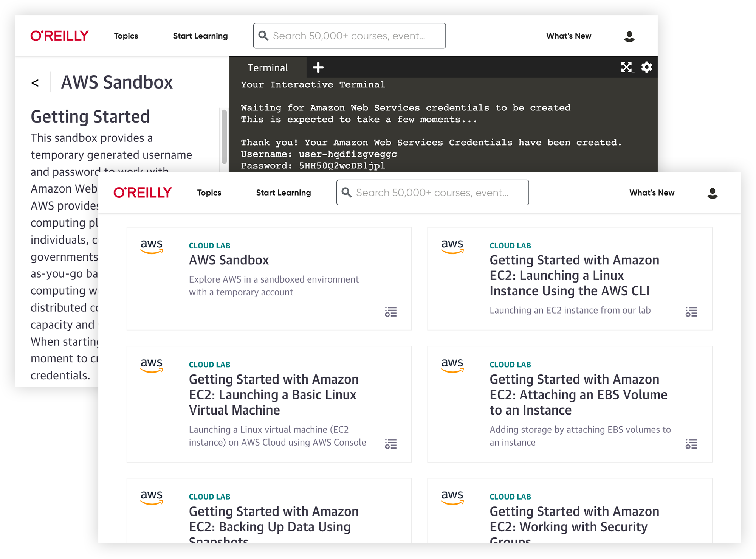The height and width of the screenshot is (559, 756).
Task: Click AWS logo on Backing Up Data card
Action: (152, 497)
